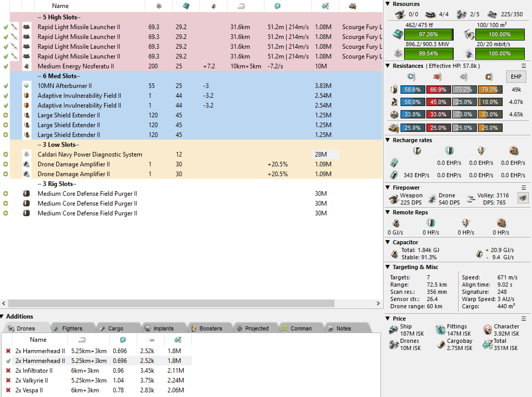Click the shield resistance row icon
Viewport: 532px width, 397px height.
[394, 90]
